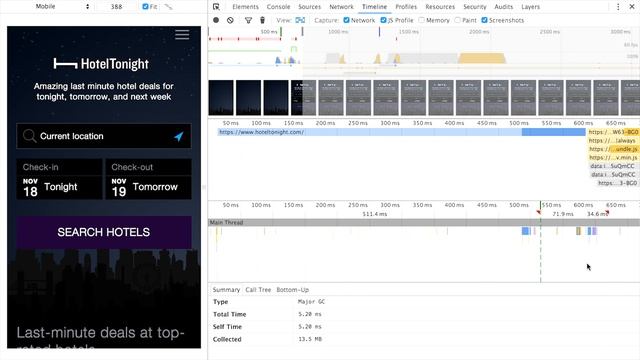Click the search magnifier in location field
The image size is (640, 360).
tap(29, 136)
